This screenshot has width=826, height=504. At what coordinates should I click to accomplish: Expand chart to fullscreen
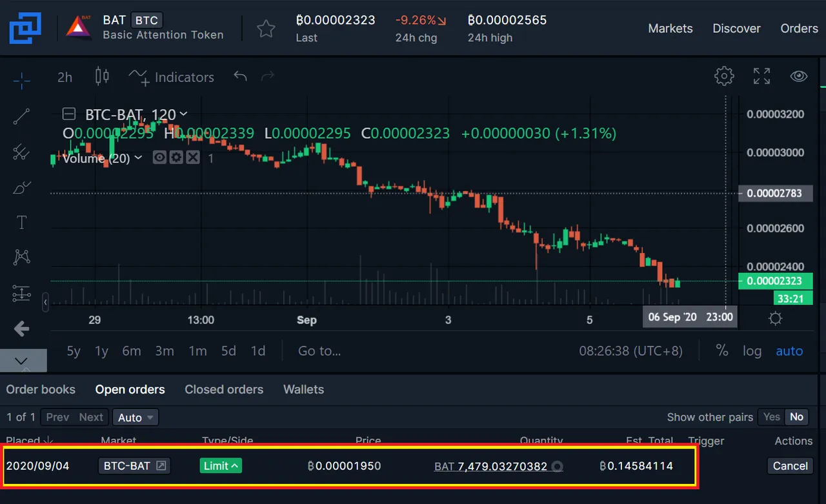[x=762, y=76]
